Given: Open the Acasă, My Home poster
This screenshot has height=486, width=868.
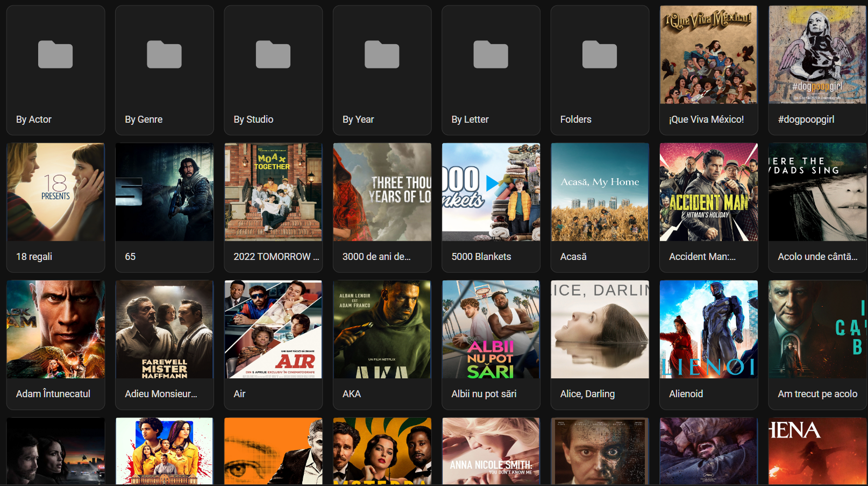Looking at the screenshot, I should pos(600,192).
